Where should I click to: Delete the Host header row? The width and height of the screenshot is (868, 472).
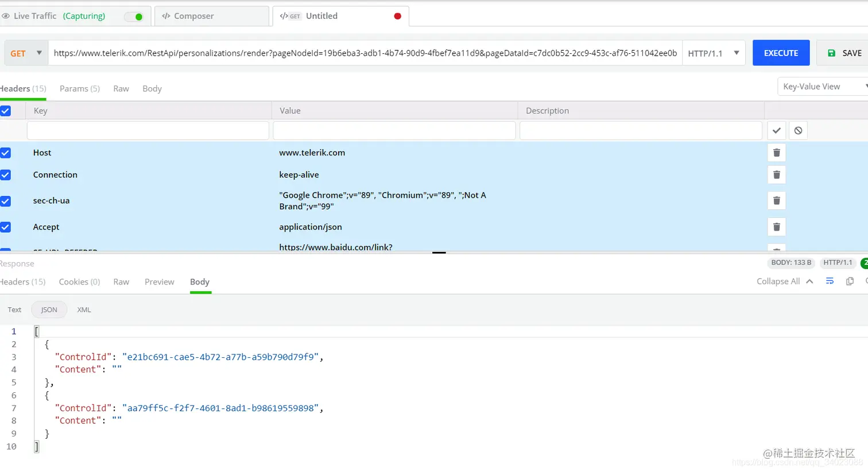point(777,153)
